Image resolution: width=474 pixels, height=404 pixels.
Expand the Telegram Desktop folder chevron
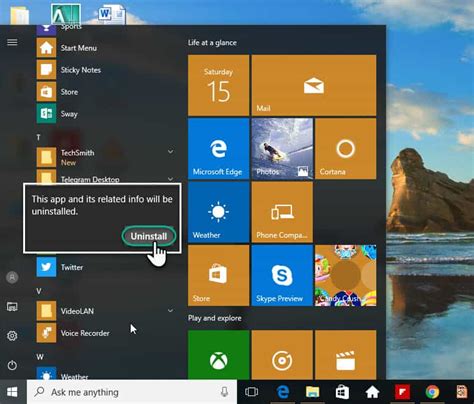tap(170, 179)
